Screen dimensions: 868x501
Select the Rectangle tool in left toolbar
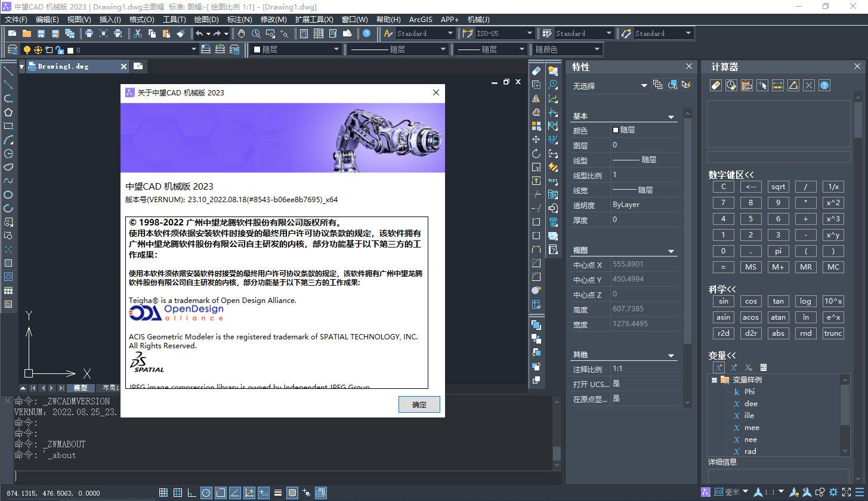[8, 126]
